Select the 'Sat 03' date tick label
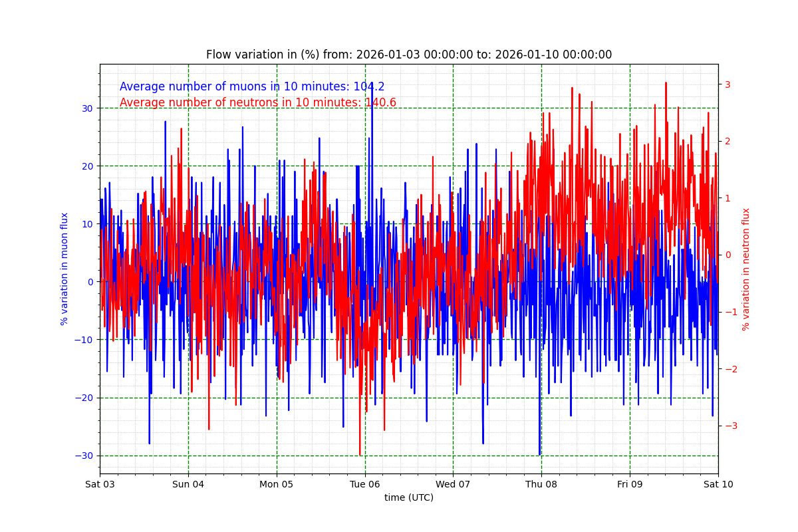Image resolution: width=798 pixels, height=532 pixels. [x=100, y=484]
